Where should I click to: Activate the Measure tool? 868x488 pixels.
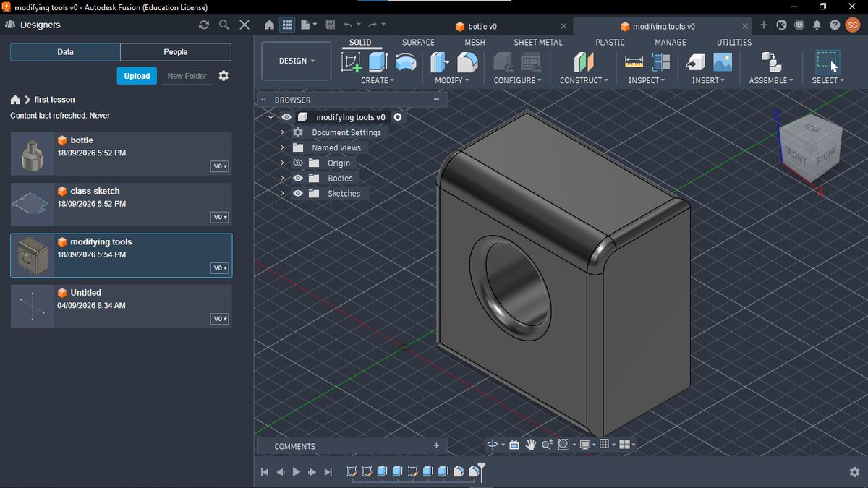[634, 62]
